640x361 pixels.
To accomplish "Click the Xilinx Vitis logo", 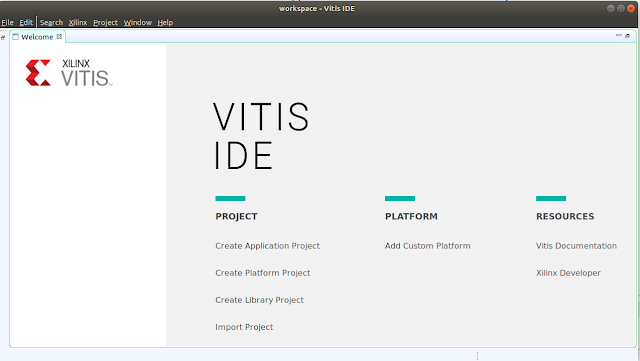I will point(69,73).
